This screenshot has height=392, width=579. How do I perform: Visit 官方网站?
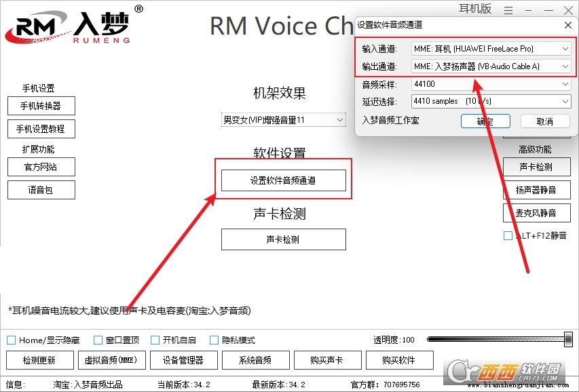coord(41,167)
